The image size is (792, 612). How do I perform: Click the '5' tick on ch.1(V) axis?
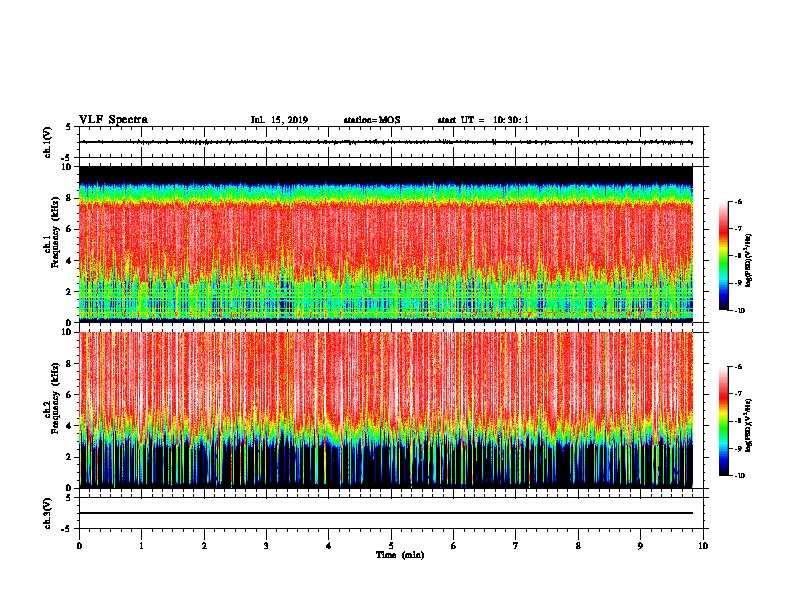pyautogui.click(x=70, y=127)
